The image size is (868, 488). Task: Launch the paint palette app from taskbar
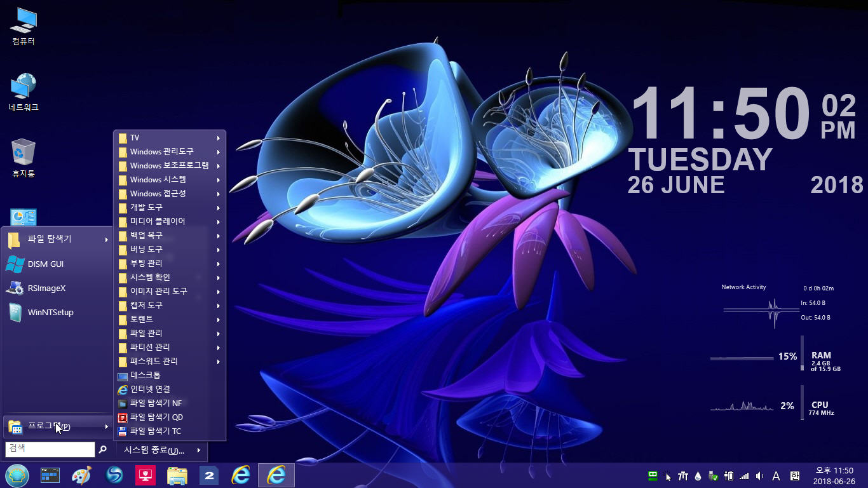pyautogui.click(x=81, y=475)
